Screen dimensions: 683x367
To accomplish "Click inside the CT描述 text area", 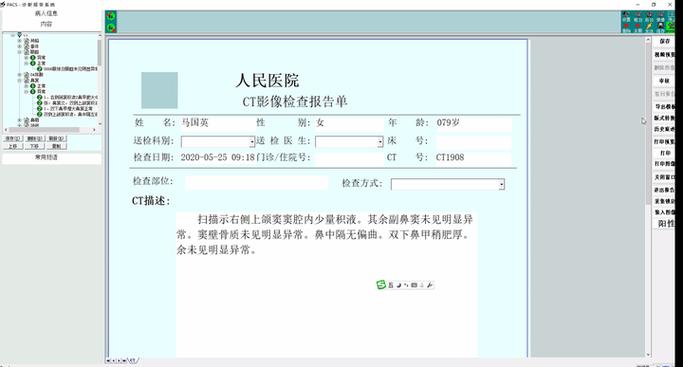I will 327,284.
